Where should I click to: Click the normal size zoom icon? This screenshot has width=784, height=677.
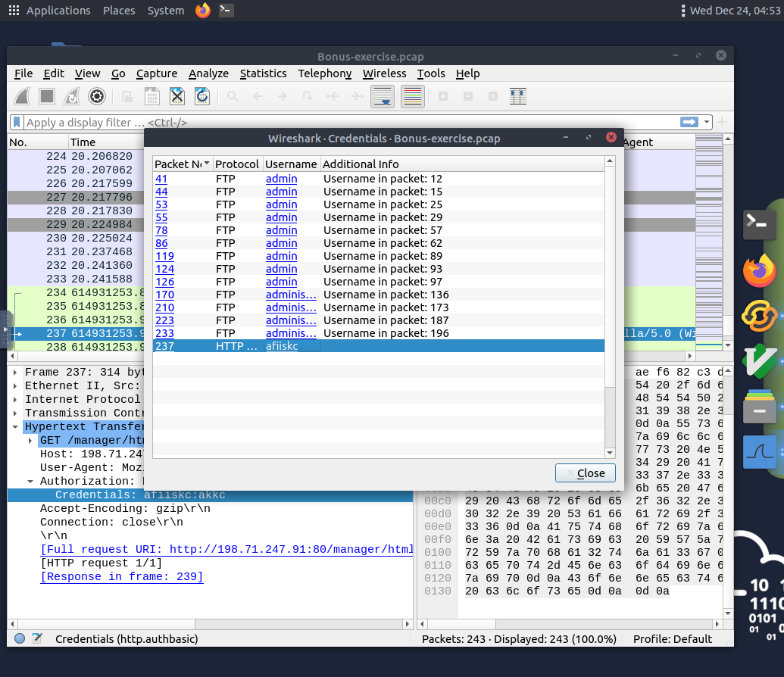[x=493, y=96]
